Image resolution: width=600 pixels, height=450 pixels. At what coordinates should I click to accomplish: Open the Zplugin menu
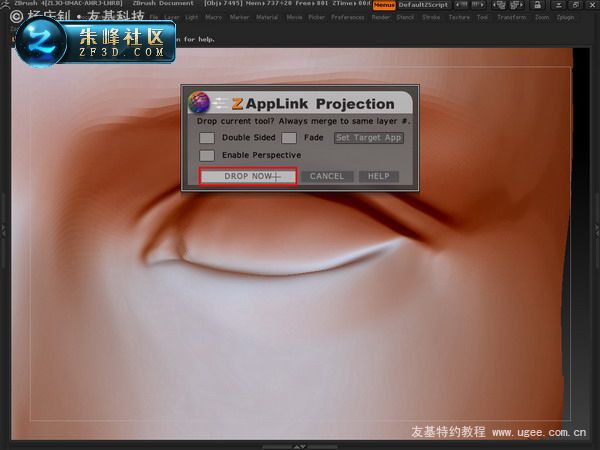click(x=565, y=17)
